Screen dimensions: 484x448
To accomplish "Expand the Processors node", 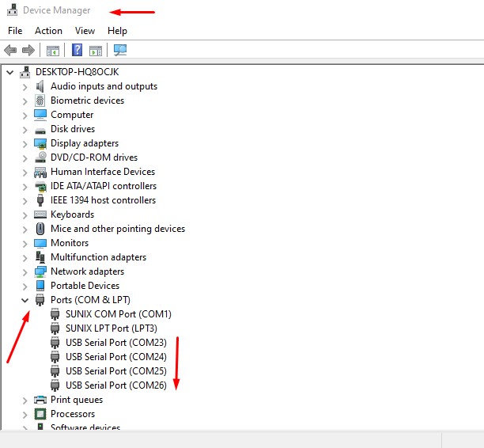I will (25, 415).
